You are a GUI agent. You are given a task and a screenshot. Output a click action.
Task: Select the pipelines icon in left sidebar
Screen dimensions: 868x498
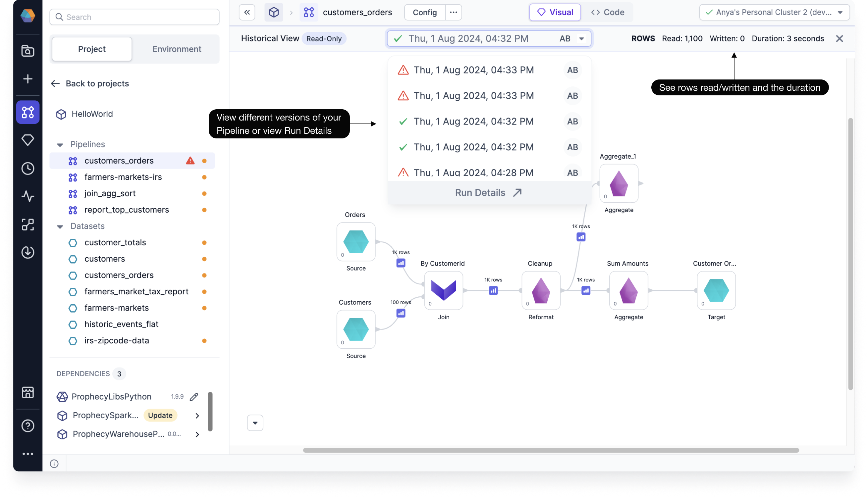pos(28,112)
